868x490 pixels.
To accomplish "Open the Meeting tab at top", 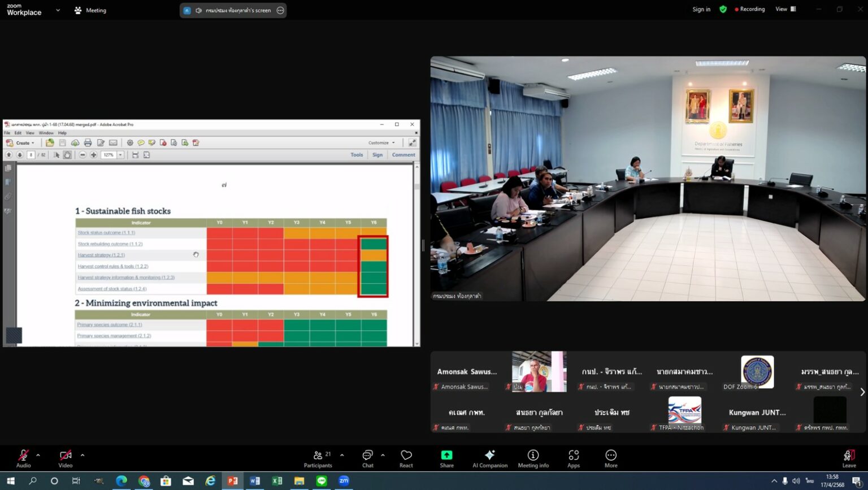I will click(x=90, y=10).
